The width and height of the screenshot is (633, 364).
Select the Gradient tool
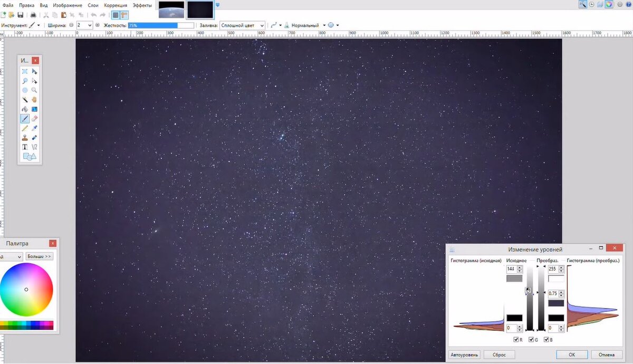pyautogui.click(x=34, y=109)
